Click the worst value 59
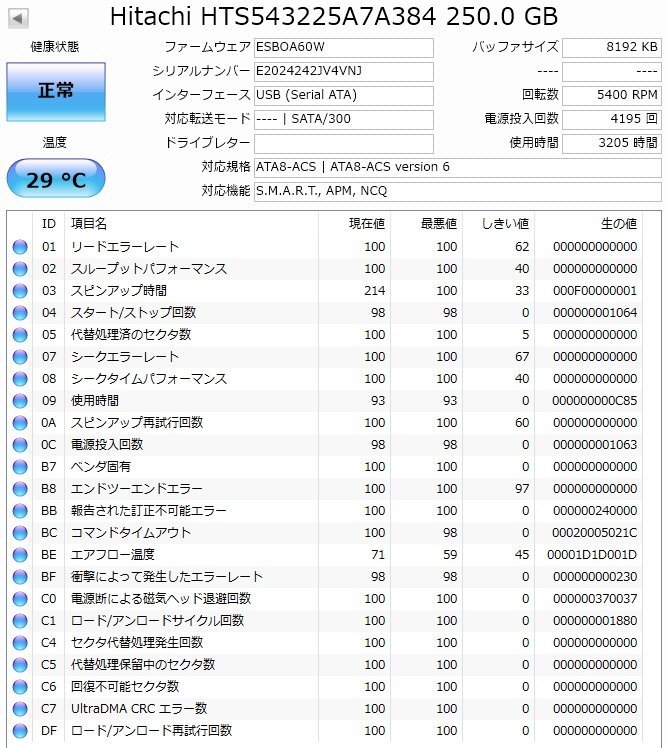 point(450,555)
